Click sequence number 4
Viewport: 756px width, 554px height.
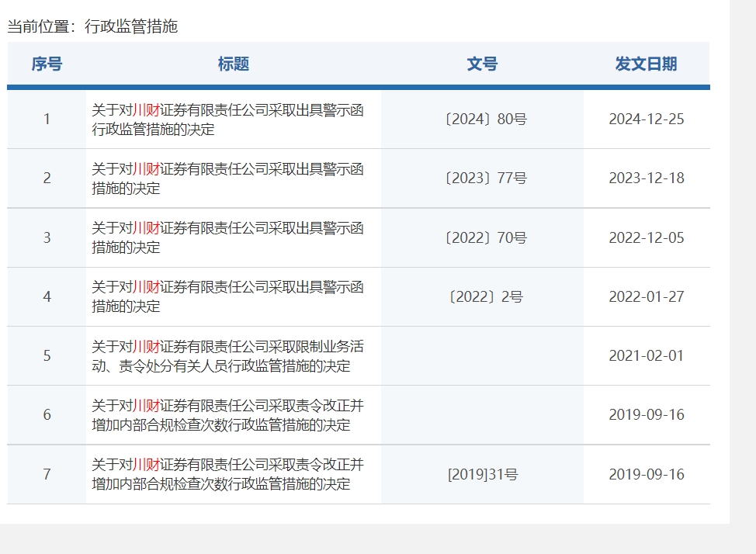[x=47, y=296]
